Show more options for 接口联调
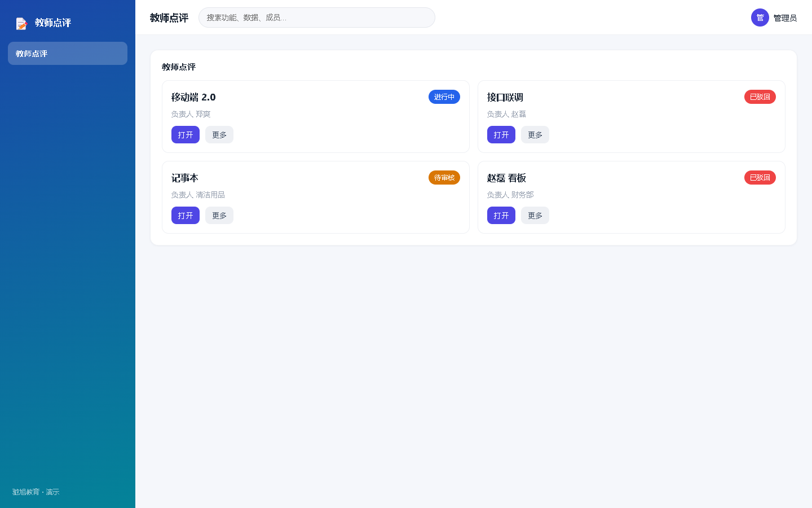 click(535, 135)
